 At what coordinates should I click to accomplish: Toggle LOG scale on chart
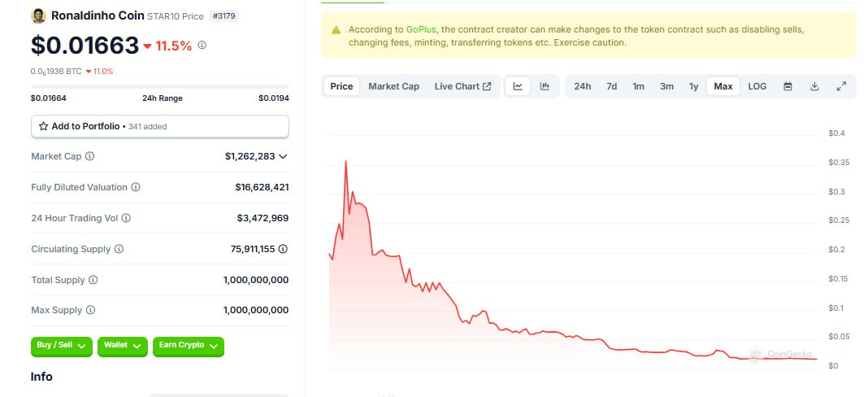click(x=757, y=86)
